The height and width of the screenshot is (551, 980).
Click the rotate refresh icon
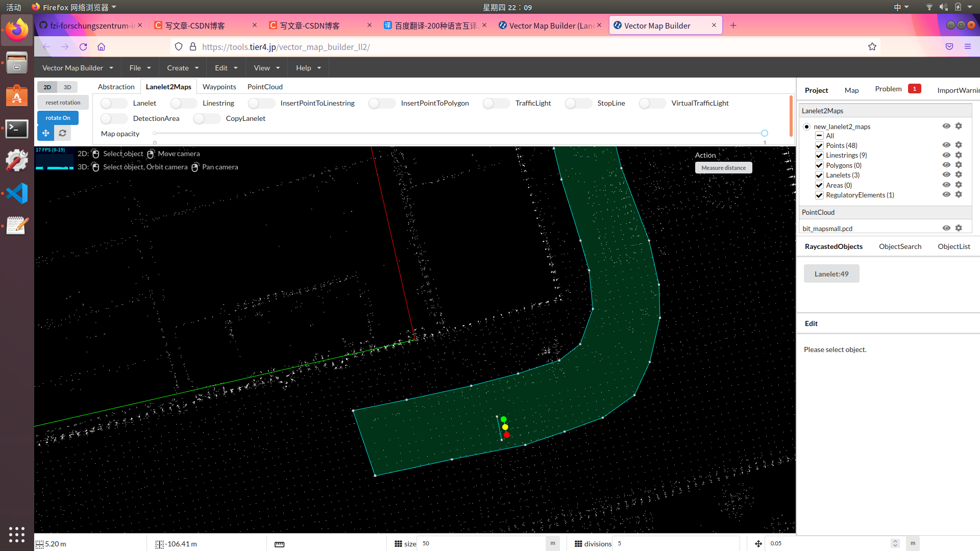coord(62,133)
